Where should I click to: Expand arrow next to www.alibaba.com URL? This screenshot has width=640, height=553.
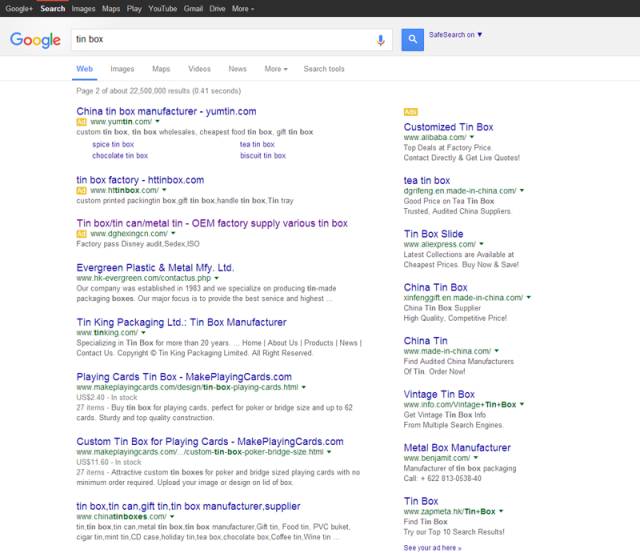click(x=472, y=137)
